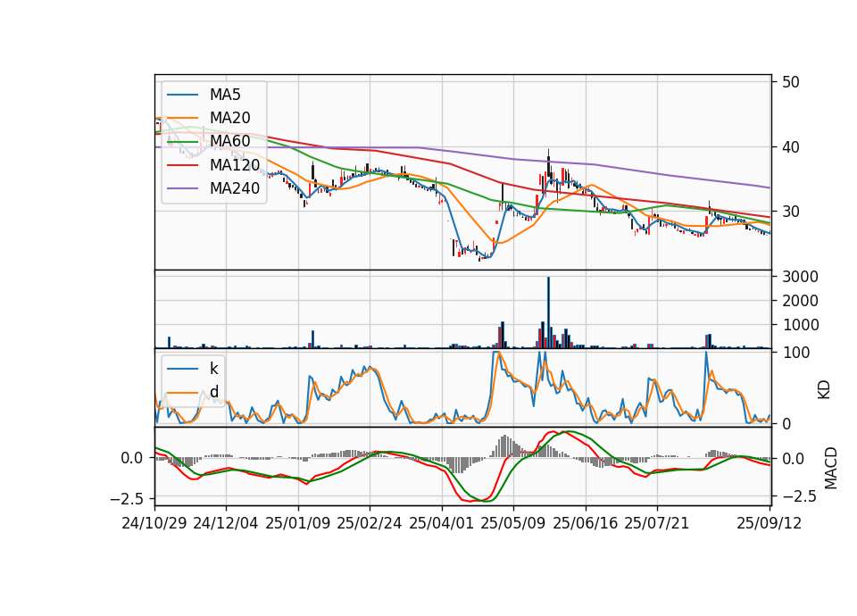Click the 25/04/01 date axis label
The width and height of the screenshot is (857, 616).
click(442, 523)
